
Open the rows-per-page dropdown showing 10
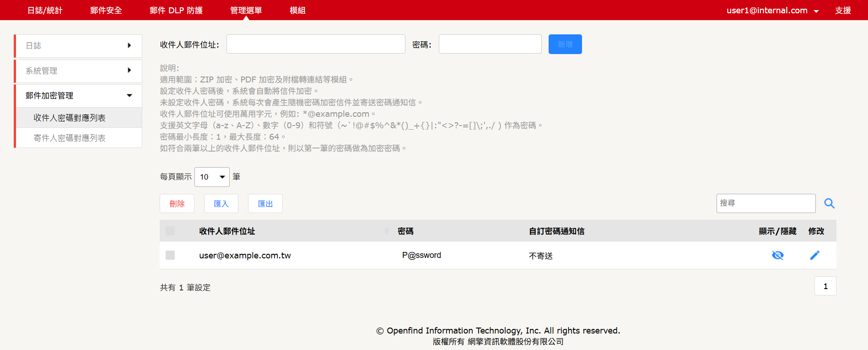tap(212, 177)
